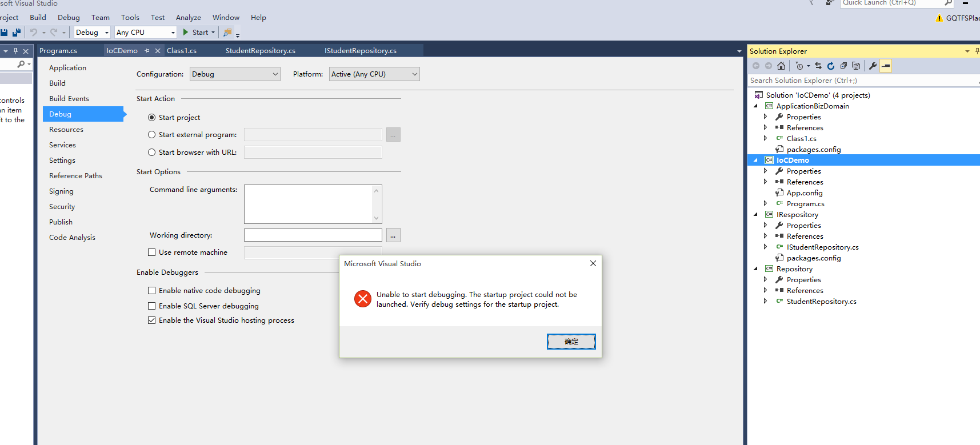
Task: Click the Solution 'IoCDemo' icon
Action: point(759,95)
